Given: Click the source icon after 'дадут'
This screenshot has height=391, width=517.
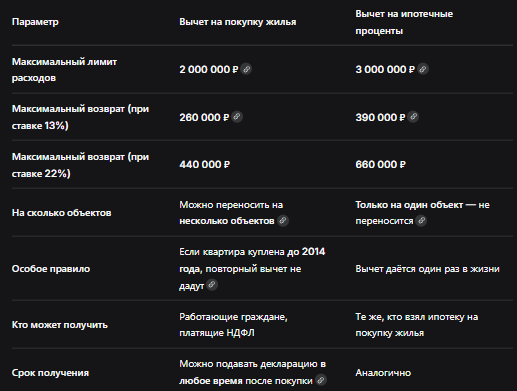Looking at the screenshot, I should 212,285.
